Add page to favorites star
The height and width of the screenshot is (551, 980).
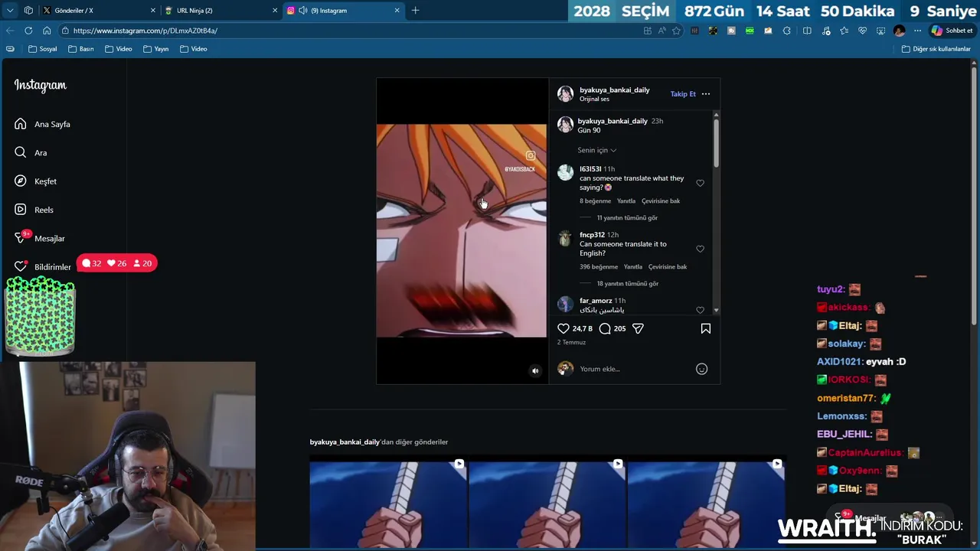[x=676, y=31]
